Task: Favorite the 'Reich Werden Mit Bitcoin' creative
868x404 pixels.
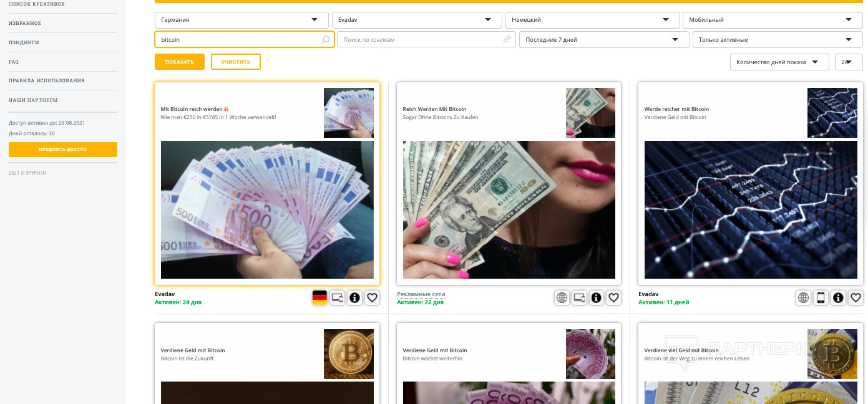Action: [614, 298]
